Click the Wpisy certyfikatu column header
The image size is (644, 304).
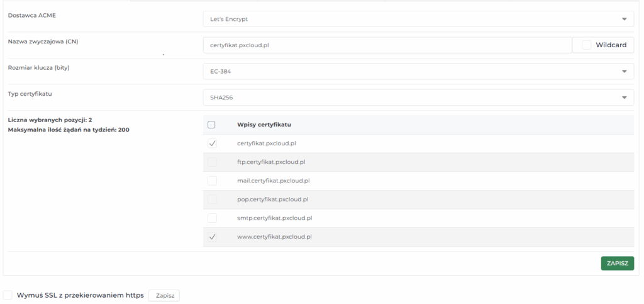(x=264, y=125)
